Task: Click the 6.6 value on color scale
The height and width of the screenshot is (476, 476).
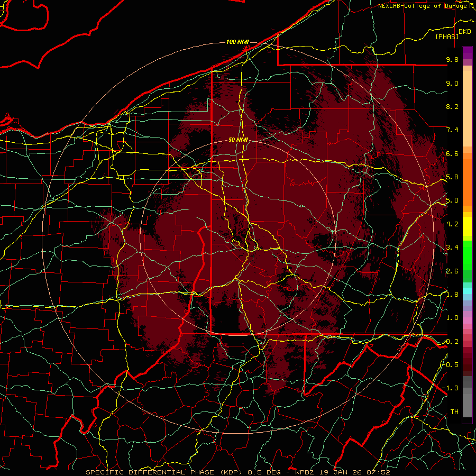Action: pos(452,153)
